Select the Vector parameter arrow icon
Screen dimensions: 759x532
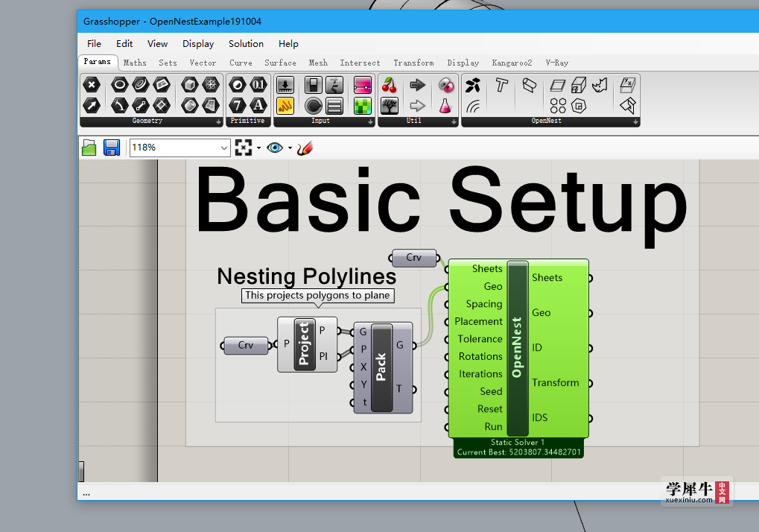tap(92, 106)
